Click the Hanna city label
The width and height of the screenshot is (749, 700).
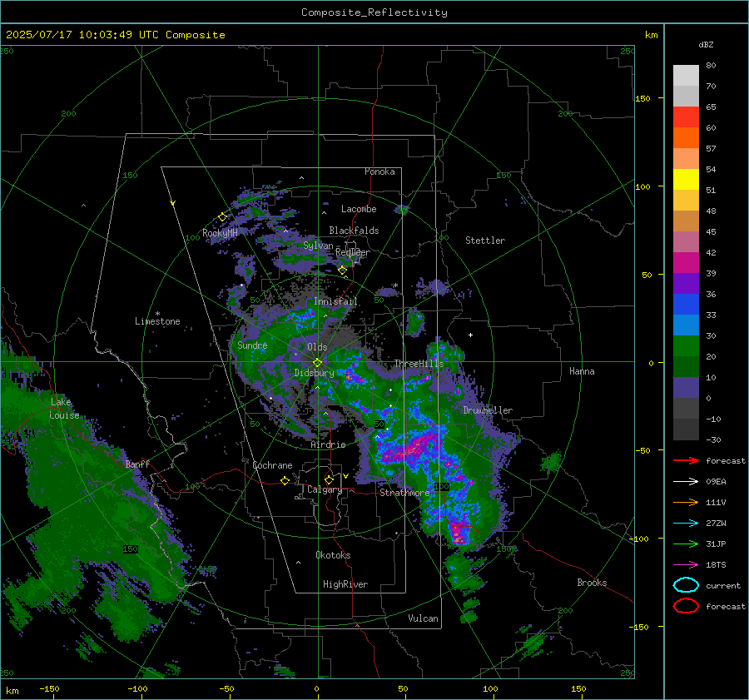(x=582, y=371)
